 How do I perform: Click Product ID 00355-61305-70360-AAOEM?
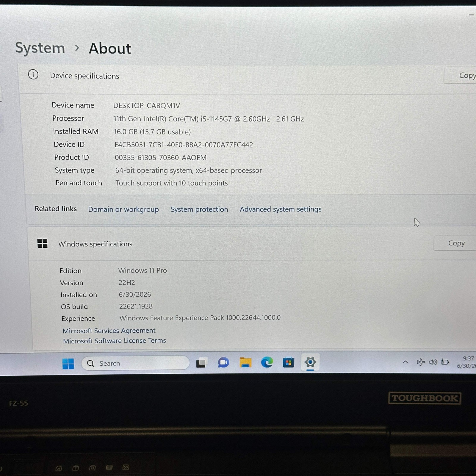(161, 158)
